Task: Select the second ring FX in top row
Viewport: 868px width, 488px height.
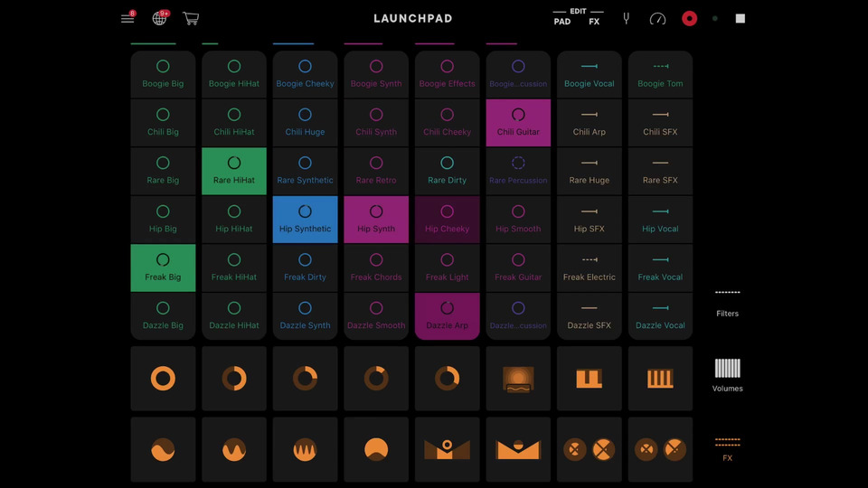Action: tap(233, 379)
